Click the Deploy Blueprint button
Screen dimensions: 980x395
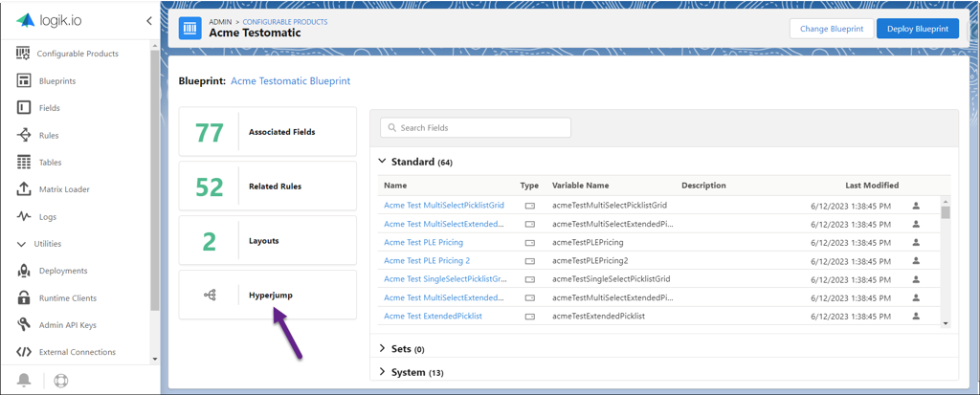click(x=918, y=28)
